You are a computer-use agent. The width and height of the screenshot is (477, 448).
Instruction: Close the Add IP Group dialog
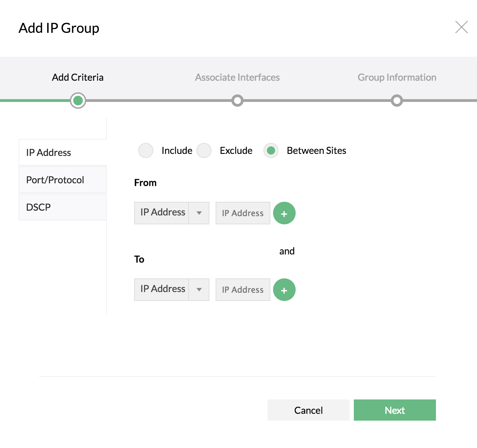(x=461, y=27)
